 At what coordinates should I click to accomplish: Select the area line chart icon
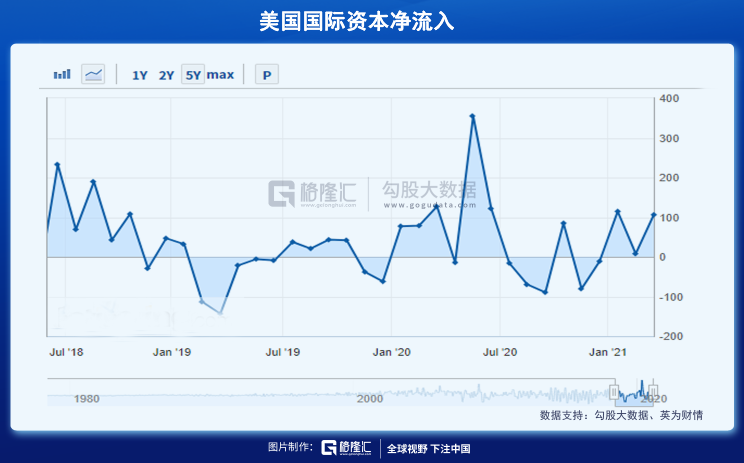click(93, 74)
